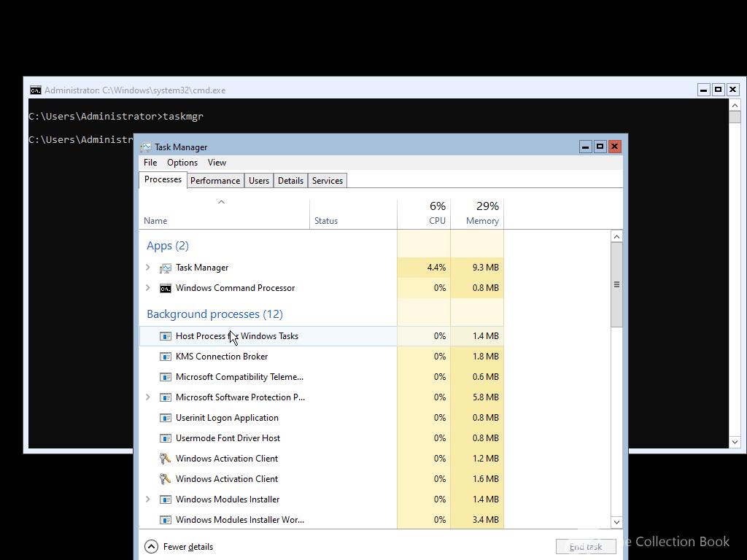747x560 pixels.
Task: Click the Fewer details label
Action: click(188, 547)
